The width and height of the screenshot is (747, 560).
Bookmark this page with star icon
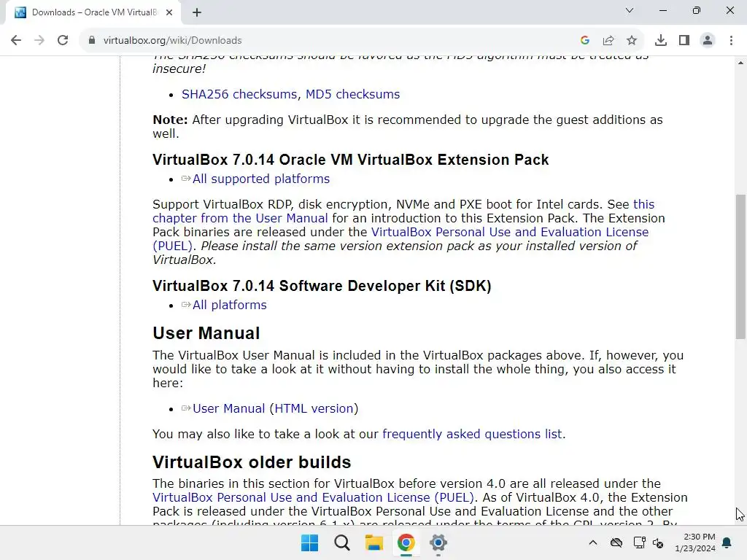point(632,41)
